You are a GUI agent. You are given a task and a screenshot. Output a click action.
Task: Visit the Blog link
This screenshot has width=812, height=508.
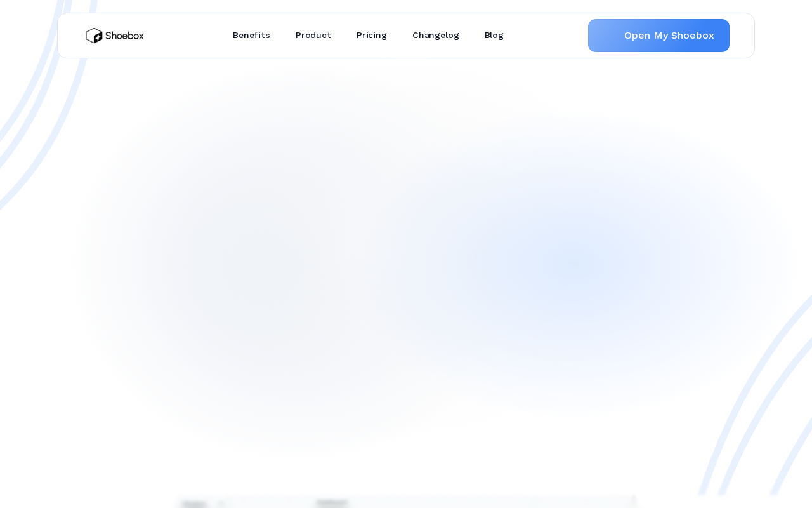click(x=494, y=36)
